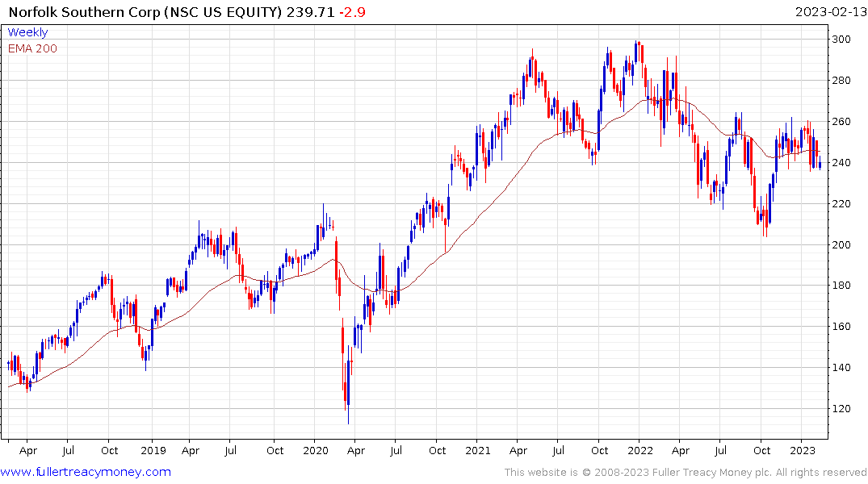
Task: Click the 180 price axis label
Action: 841,286
